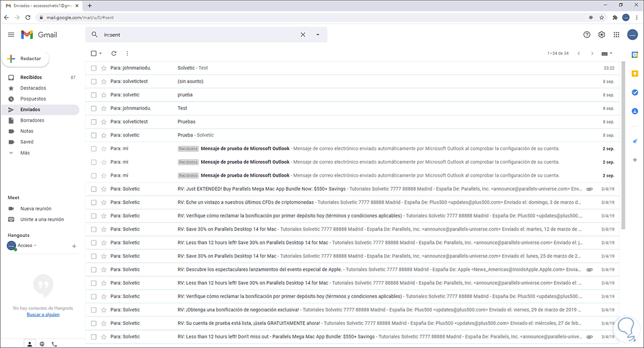Open Google Tasks side panel
The width and height of the screenshot is (644, 348).
(634, 92)
